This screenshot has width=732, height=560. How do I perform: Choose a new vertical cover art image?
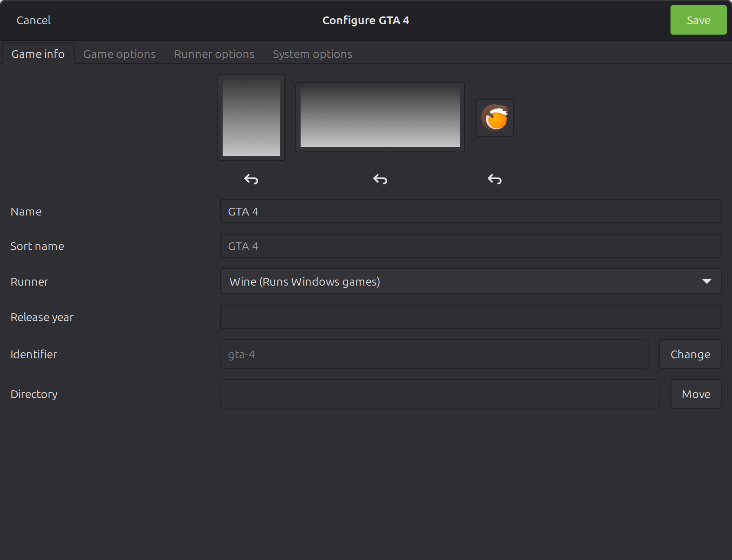pos(251,118)
